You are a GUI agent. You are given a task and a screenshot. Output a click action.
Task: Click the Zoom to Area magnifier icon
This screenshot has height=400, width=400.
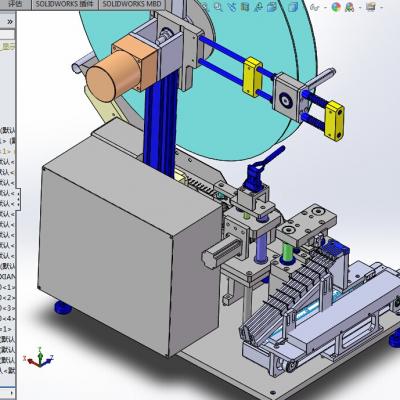218,7
